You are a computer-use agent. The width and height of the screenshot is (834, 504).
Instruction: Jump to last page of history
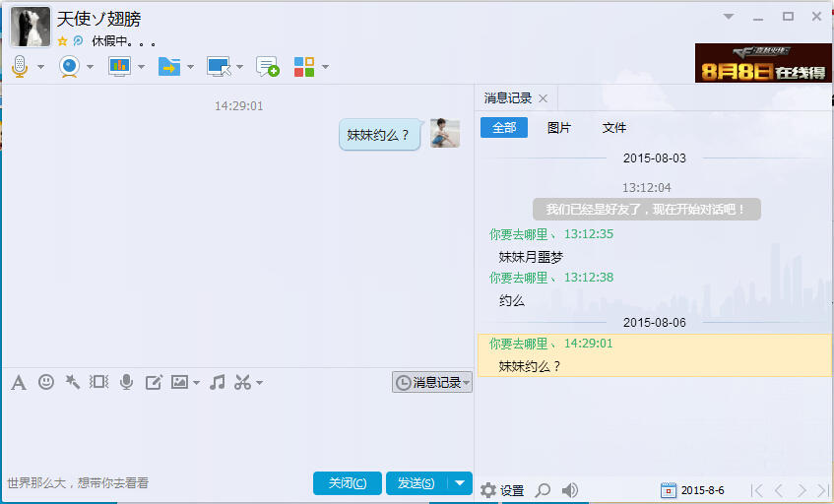tap(823, 490)
